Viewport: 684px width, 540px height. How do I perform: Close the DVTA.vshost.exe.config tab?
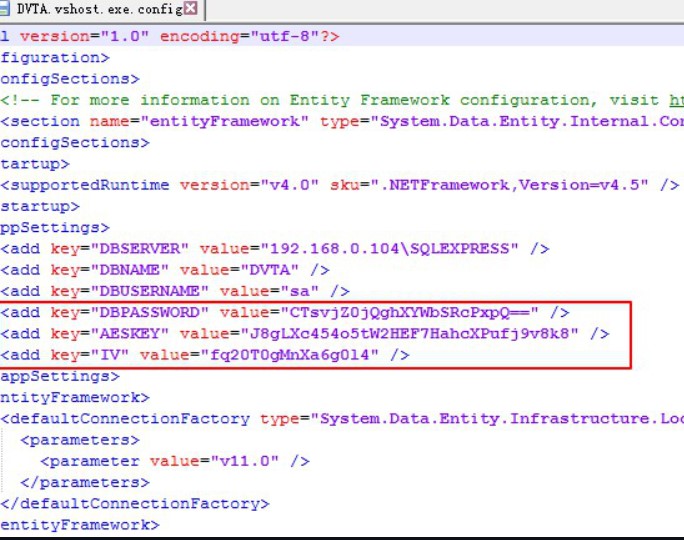click(x=191, y=8)
